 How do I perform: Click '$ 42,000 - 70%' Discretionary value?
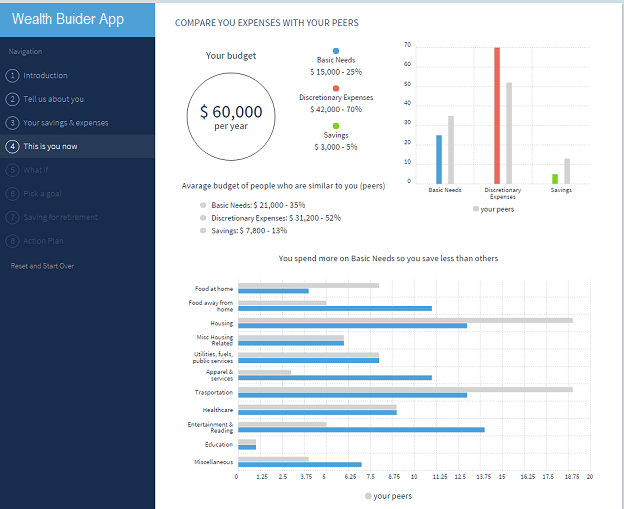pyautogui.click(x=336, y=109)
